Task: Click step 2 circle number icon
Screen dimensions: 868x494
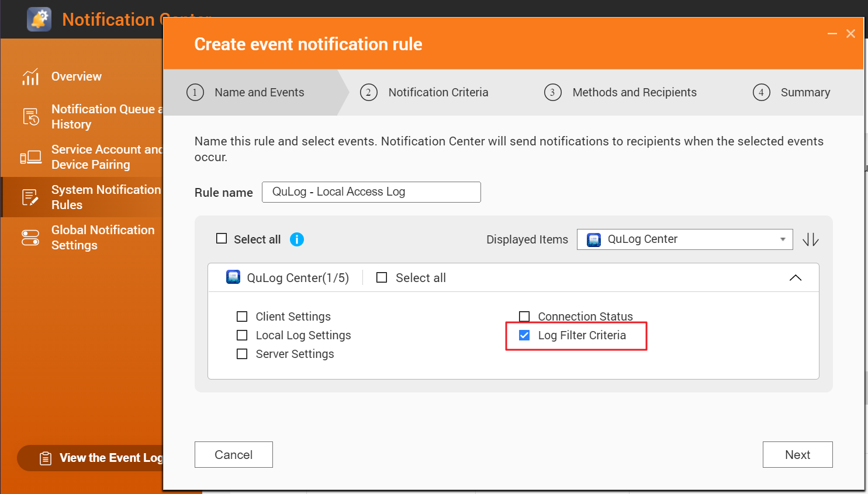Action: [x=369, y=92]
